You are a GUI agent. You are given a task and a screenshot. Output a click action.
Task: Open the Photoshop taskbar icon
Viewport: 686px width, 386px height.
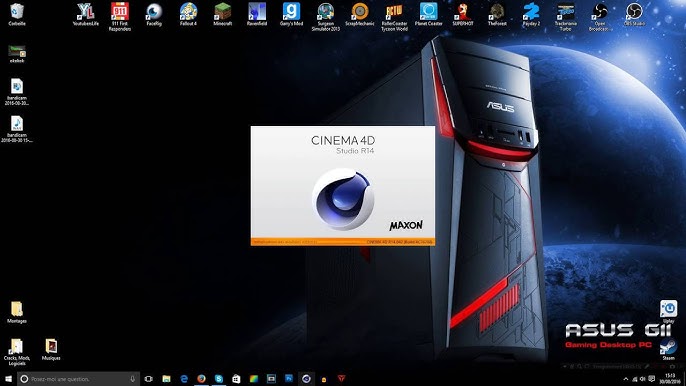(289, 379)
